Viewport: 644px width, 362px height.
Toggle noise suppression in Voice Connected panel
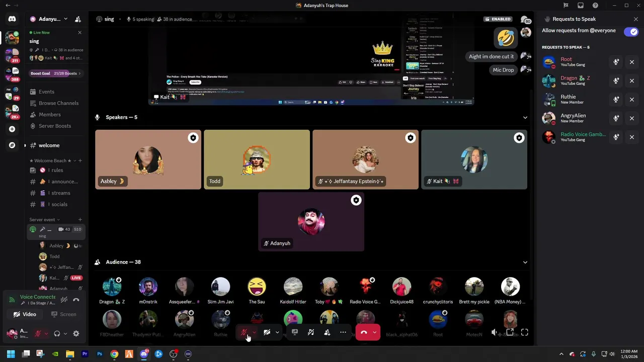[64, 300]
